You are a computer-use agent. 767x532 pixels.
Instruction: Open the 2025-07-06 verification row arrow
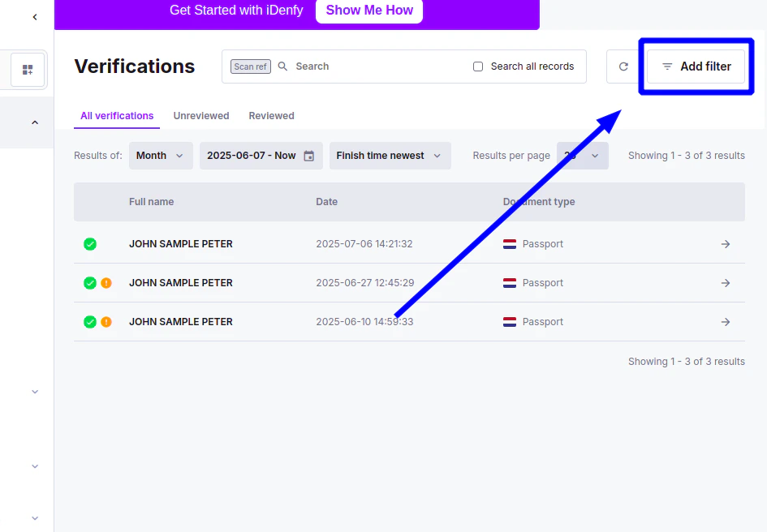pyautogui.click(x=726, y=244)
